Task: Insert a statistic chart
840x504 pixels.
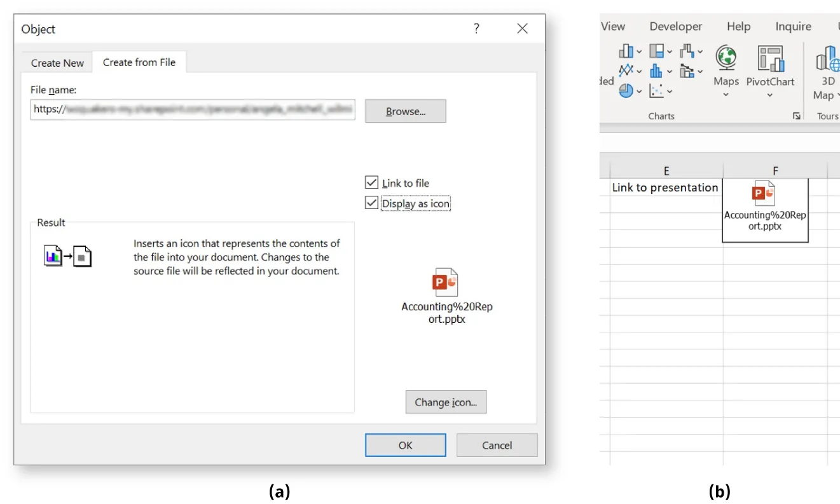Action: 656,71
